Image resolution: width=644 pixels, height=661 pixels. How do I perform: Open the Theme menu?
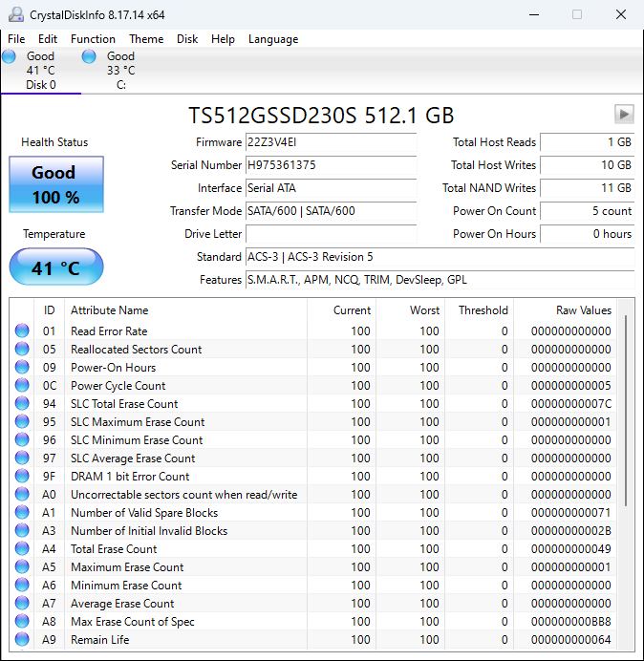click(146, 39)
